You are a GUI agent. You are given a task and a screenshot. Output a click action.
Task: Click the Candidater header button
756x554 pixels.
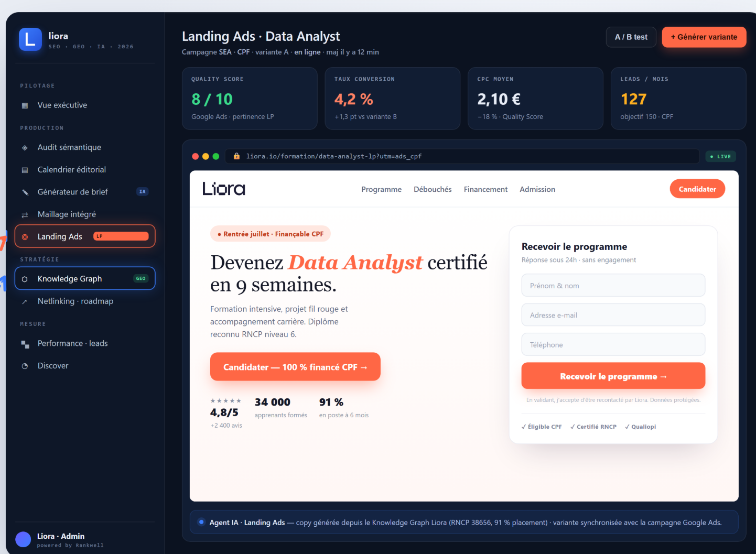coord(697,189)
